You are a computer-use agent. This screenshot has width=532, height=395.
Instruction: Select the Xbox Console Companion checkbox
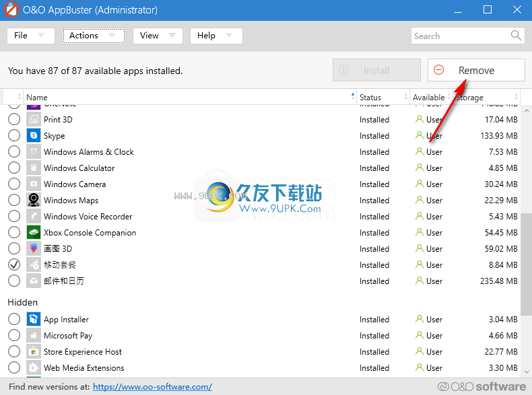click(14, 232)
